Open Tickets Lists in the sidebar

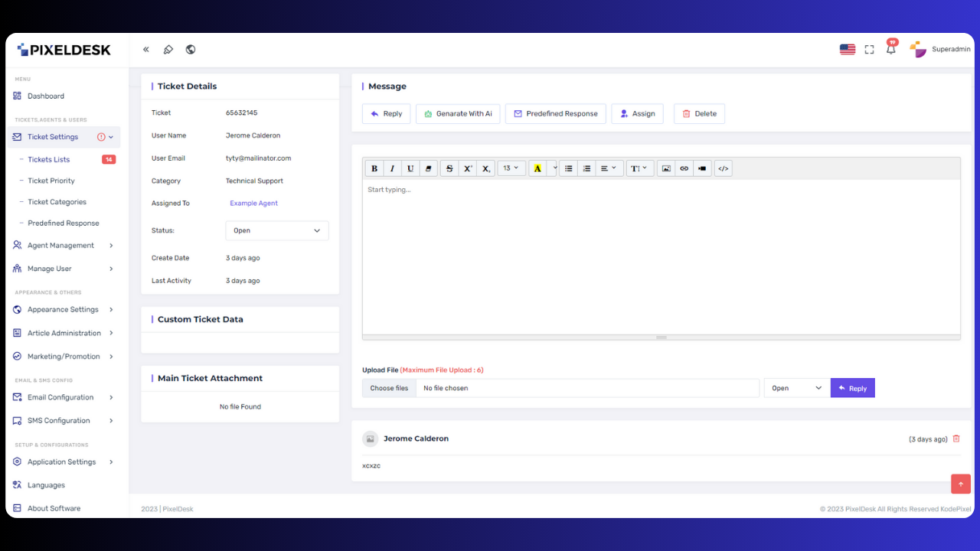click(49, 160)
